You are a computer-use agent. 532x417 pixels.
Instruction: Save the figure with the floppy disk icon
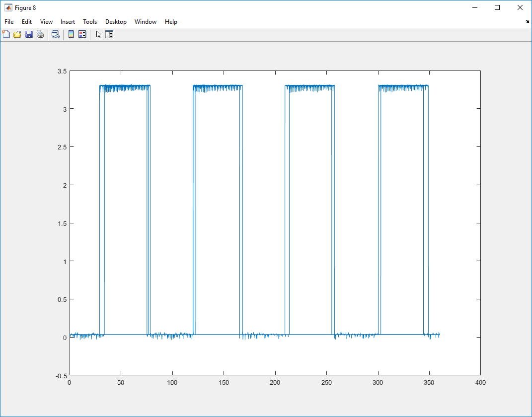pos(29,34)
